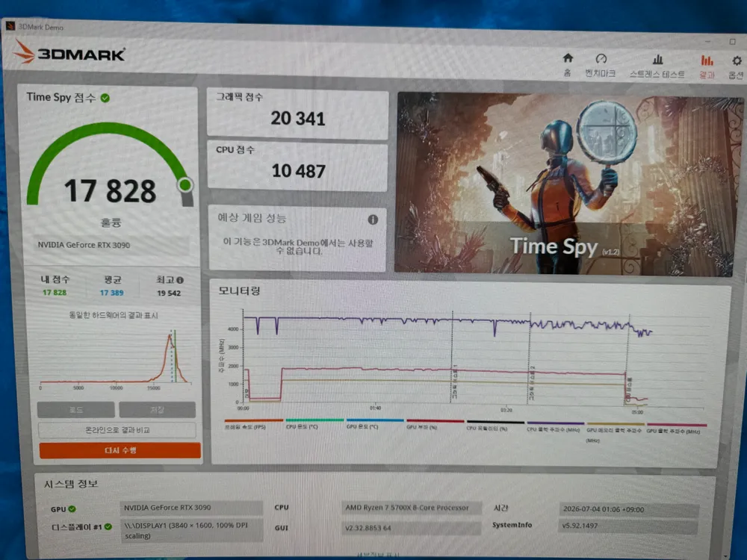Click the Time Spy v1.2 artwork thumbnail
This screenshot has height=560, width=747.
(x=568, y=184)
